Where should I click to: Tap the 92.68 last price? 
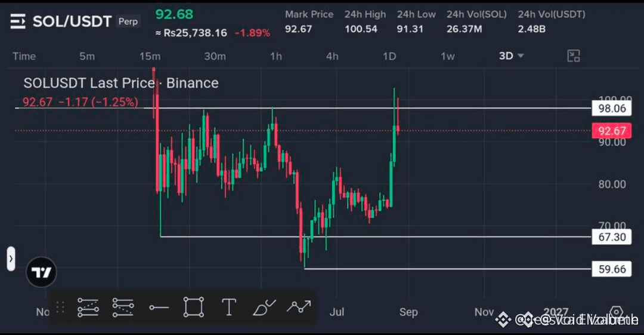pos(174,14)
